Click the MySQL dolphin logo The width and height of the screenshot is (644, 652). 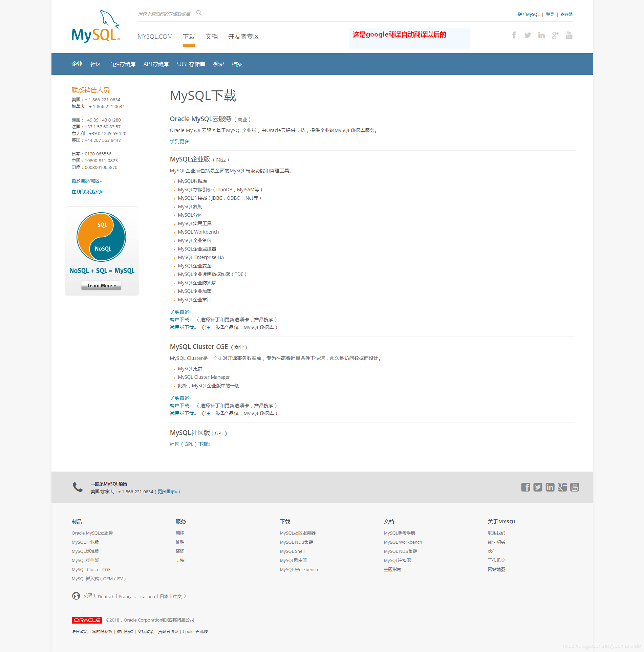96,26
